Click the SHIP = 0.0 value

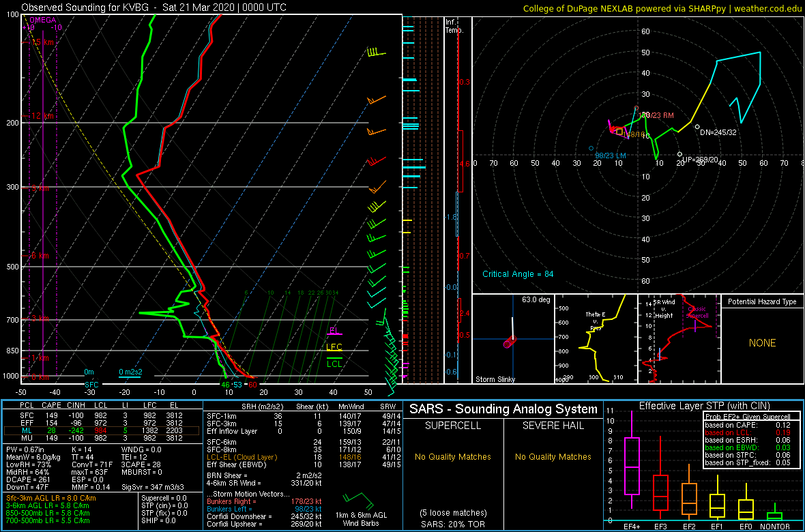pos(160,520)
